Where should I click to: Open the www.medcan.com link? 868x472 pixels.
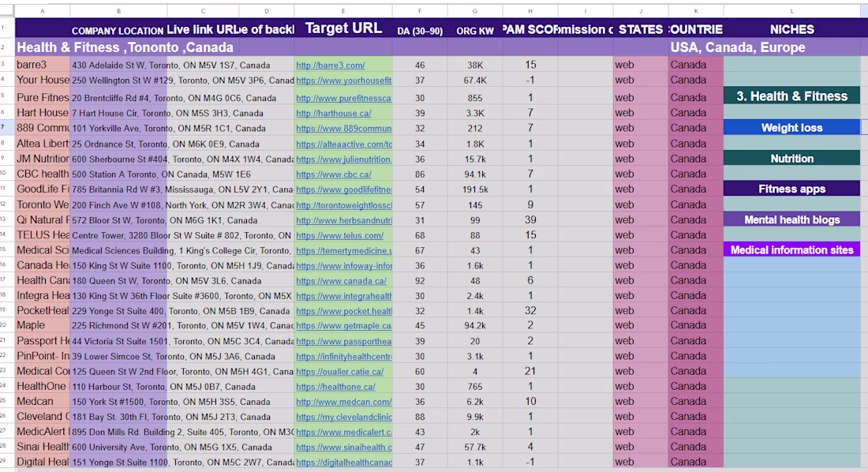344,402
